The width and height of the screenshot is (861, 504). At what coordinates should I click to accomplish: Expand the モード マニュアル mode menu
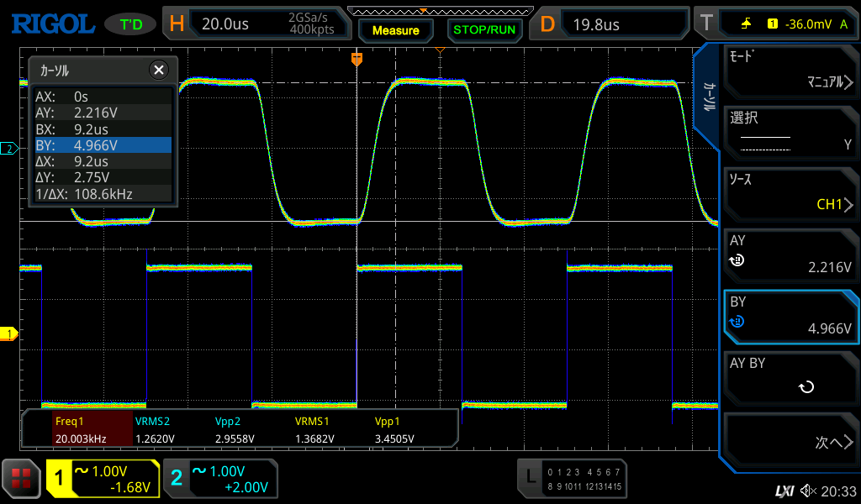tap(790, 71)
